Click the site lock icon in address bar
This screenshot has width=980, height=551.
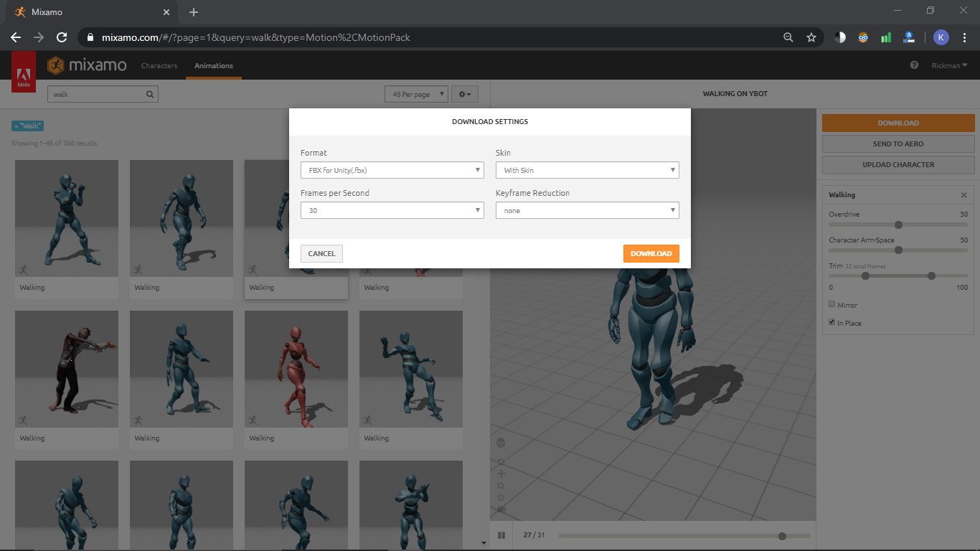(91, 37)
